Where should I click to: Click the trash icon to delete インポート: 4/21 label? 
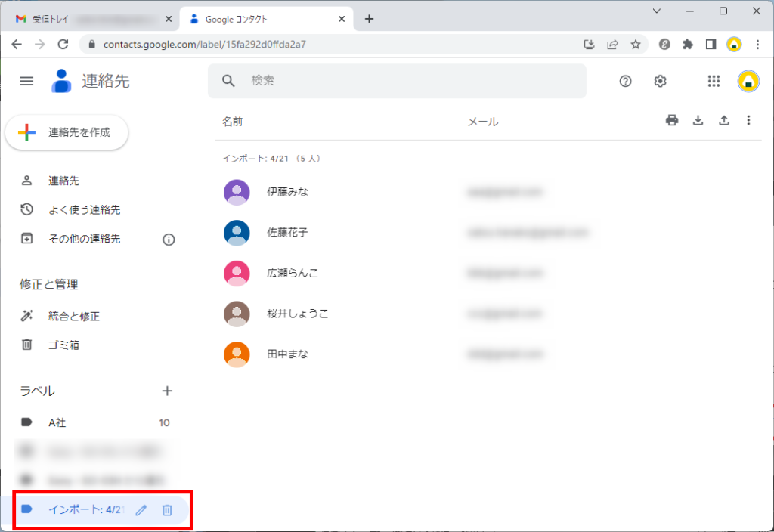point(166,510)
